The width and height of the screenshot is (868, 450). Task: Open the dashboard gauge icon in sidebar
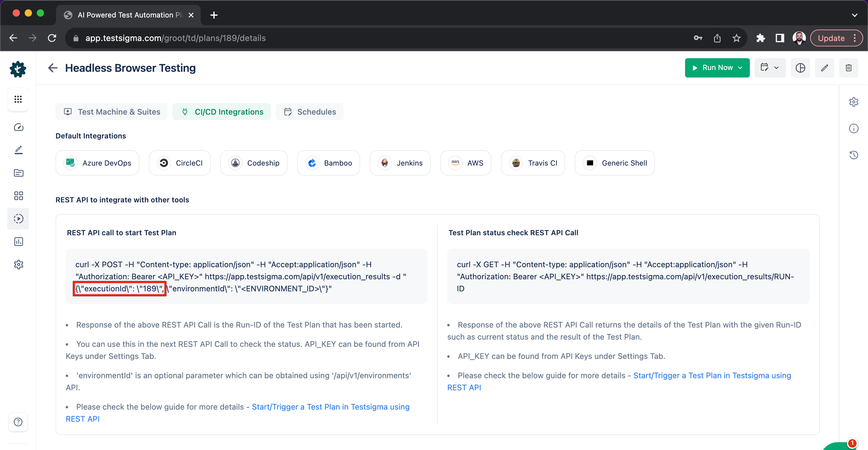18,127
